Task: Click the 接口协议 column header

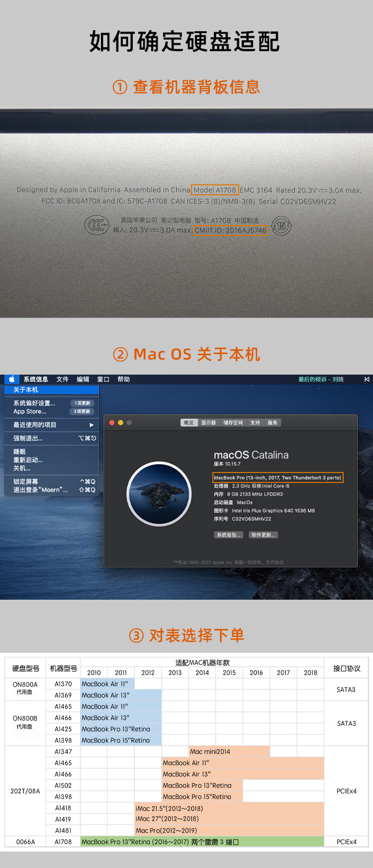Action: click(347, 668)
